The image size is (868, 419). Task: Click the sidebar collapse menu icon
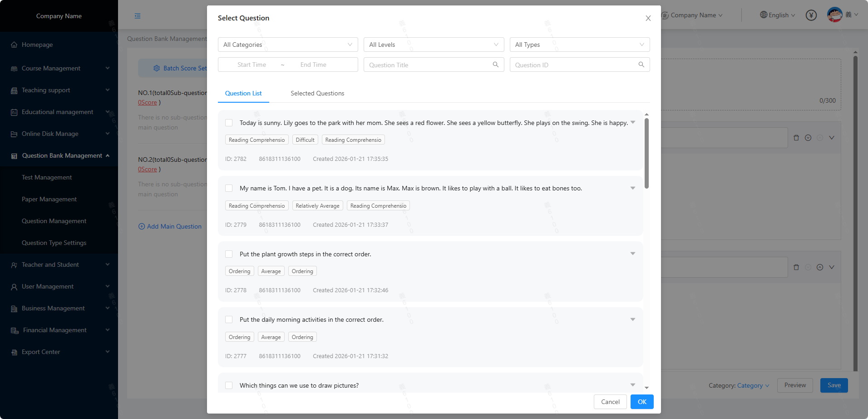(x=138, y=16)
